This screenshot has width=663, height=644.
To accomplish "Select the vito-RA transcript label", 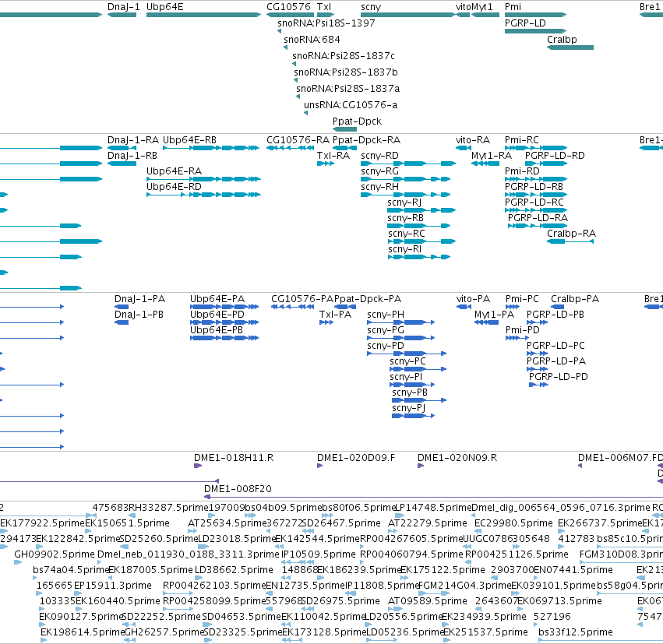I will 473,140.
